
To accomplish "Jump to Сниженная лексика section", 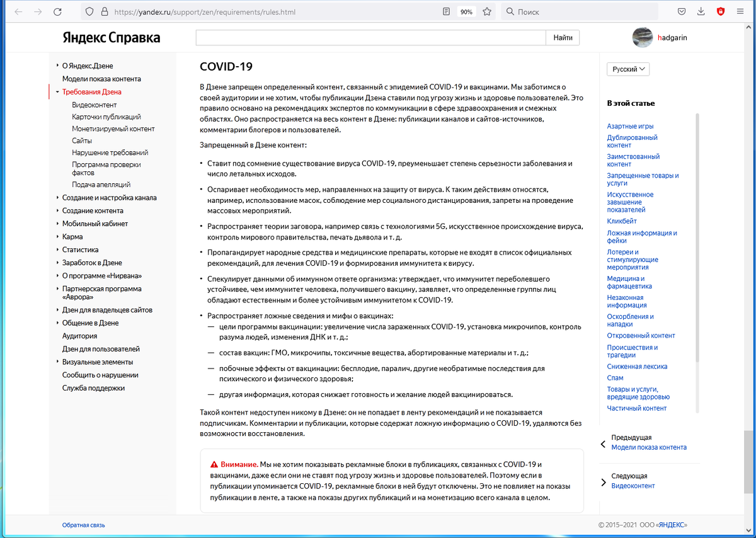I will pos(637,367).
